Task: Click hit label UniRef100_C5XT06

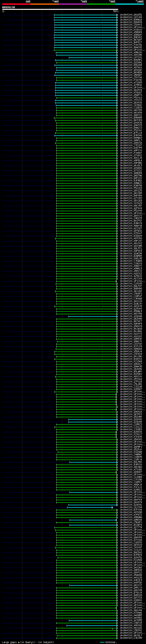Action: 131,77
